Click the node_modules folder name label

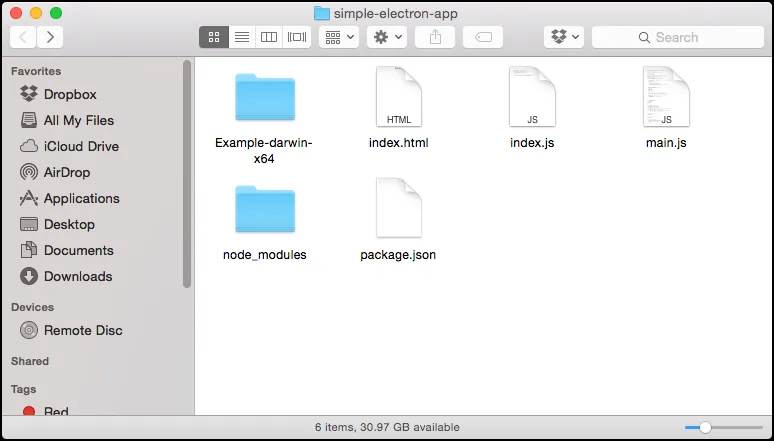pyautogui.click(x=265, y=255)
